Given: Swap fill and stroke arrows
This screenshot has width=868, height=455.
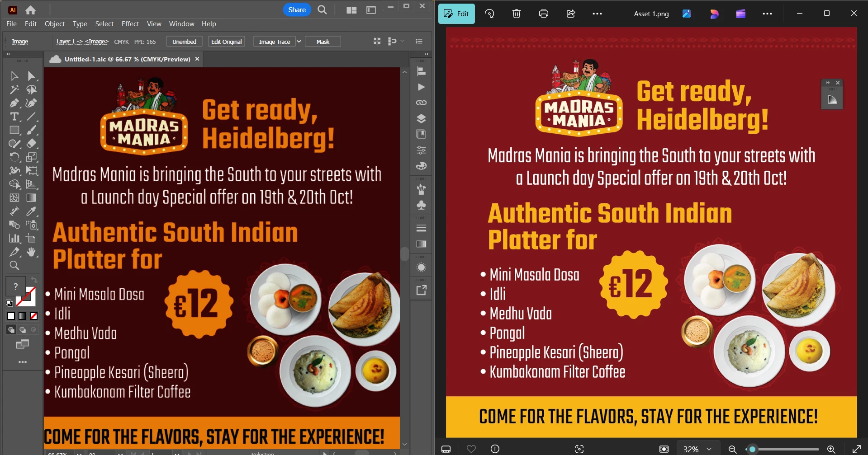Looking at the screenshot, I should coord(34,281).
